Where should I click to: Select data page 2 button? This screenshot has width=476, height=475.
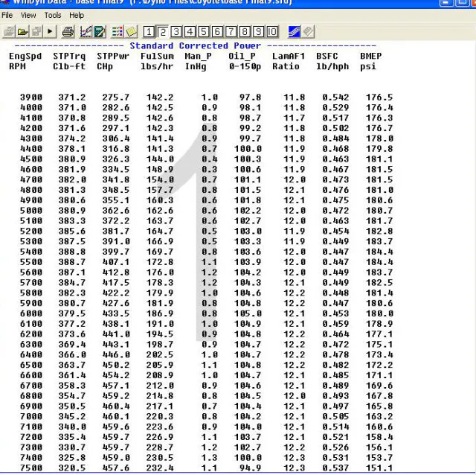click(163, 32)
